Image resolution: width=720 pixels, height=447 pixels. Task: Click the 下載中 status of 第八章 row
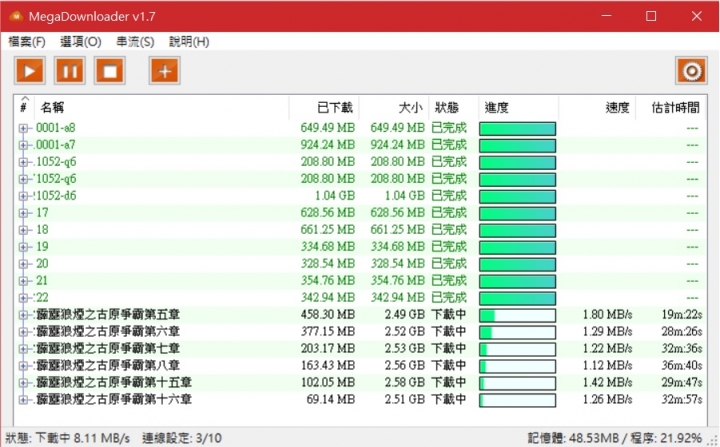449,366
